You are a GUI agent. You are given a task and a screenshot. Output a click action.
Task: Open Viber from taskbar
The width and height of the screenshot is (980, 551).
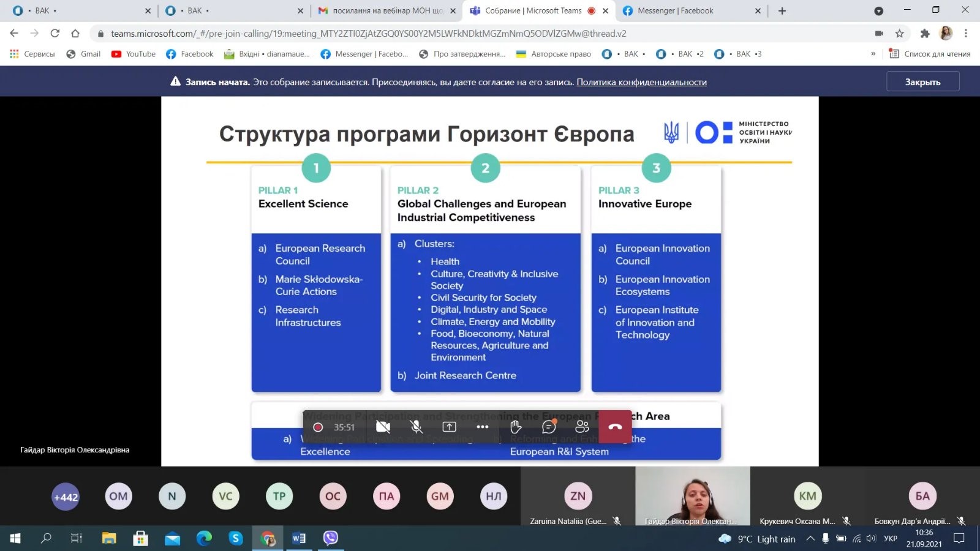coord(331,538)
